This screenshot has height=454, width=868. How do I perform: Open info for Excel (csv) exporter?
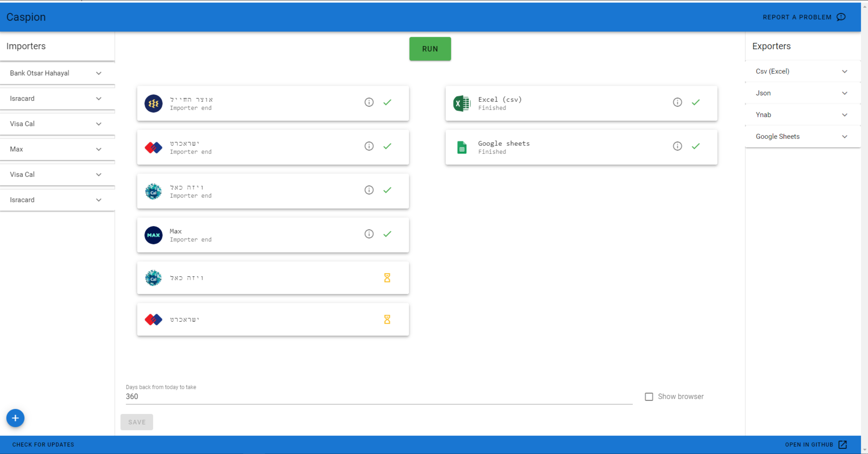[677, 102]
